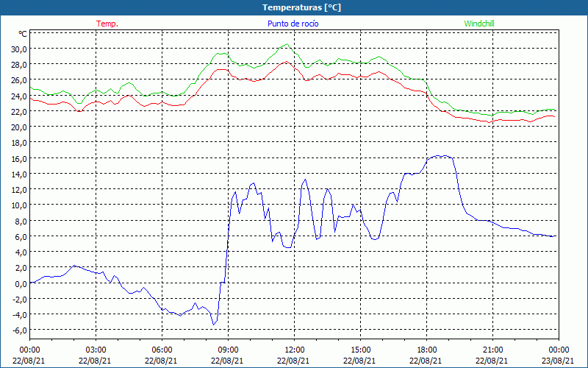Click the 30,0 y-axis value
This screenshot has height=368, width=588.
tap(20, 49)
